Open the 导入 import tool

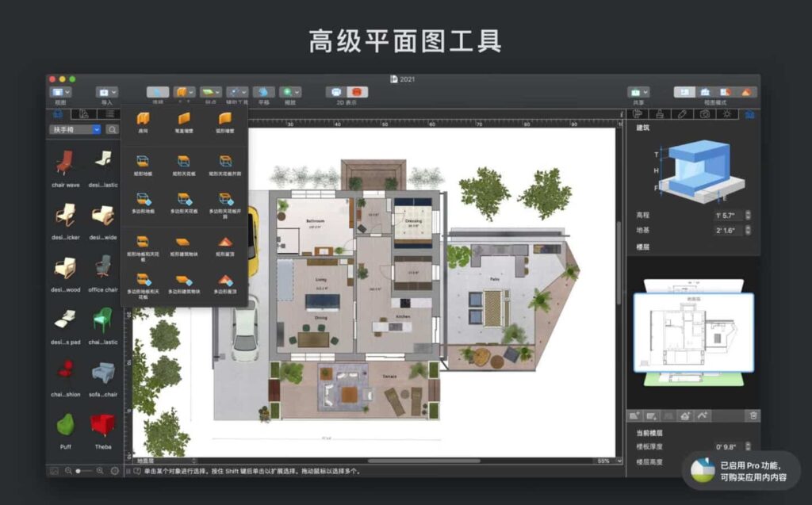point(105,91)
